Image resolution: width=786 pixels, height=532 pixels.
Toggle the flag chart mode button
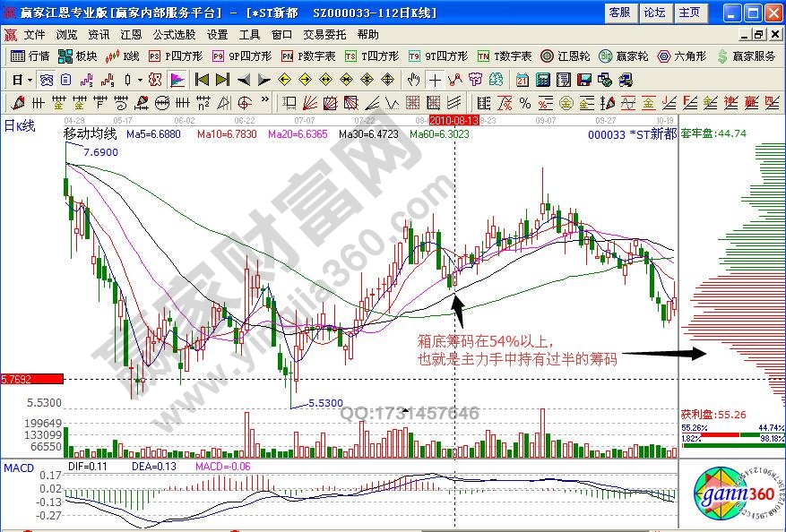tap(177, 79)
